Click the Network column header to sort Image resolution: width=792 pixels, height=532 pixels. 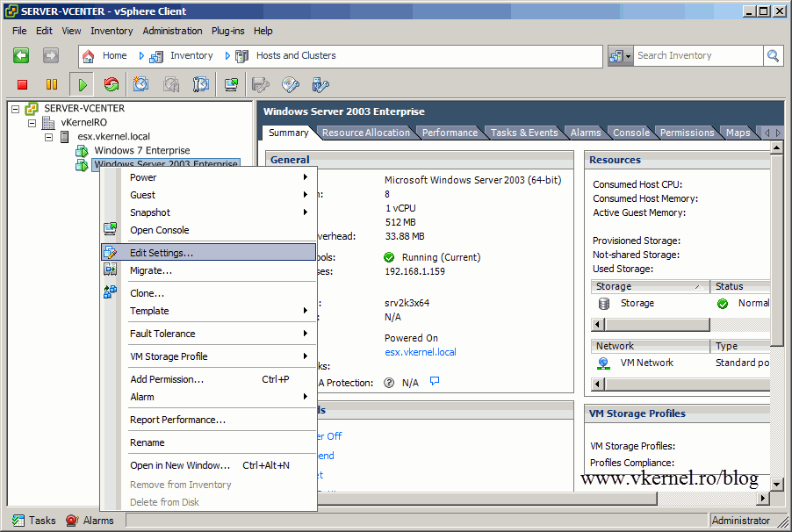click(x=650, y=346)
